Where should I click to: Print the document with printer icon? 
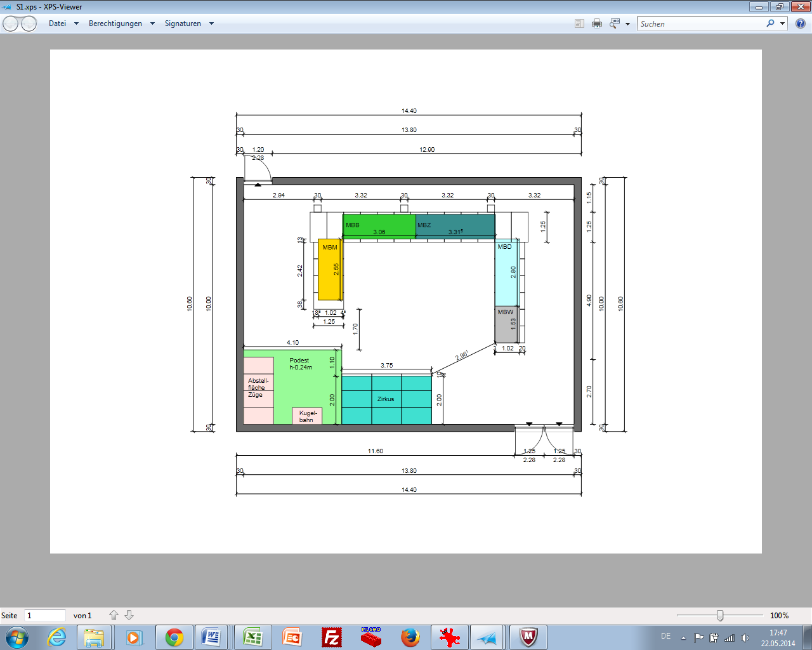pos(597,23)
